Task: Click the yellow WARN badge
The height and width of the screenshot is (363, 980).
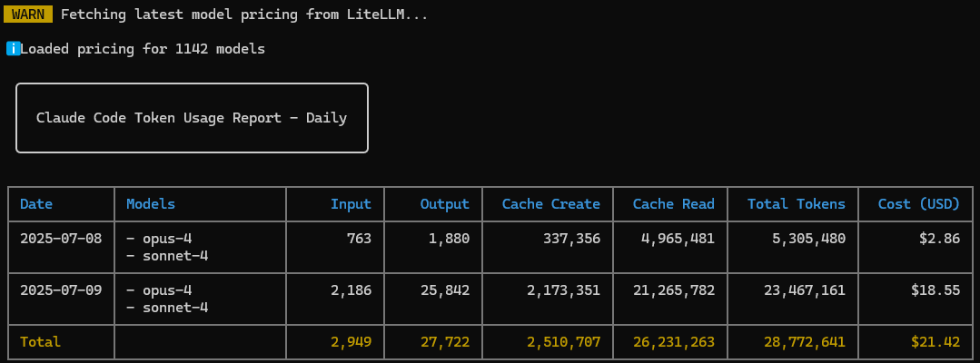Action: pos(28,15)
